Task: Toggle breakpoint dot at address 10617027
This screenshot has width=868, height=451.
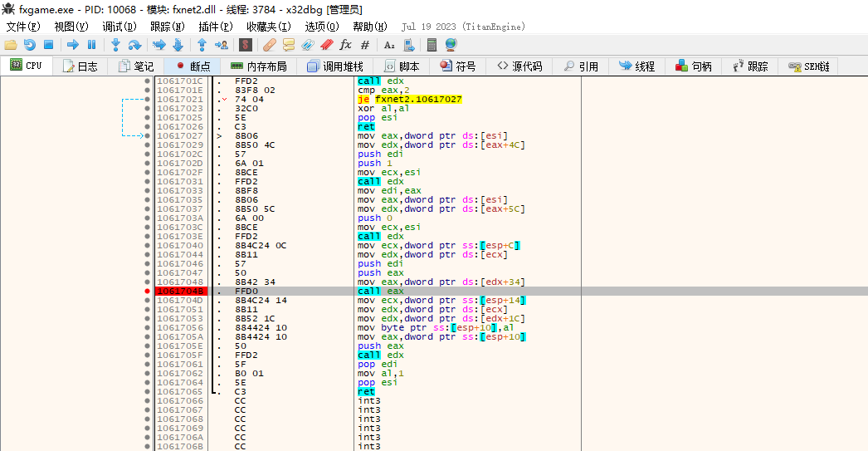Action: click(x=147, y=135)
